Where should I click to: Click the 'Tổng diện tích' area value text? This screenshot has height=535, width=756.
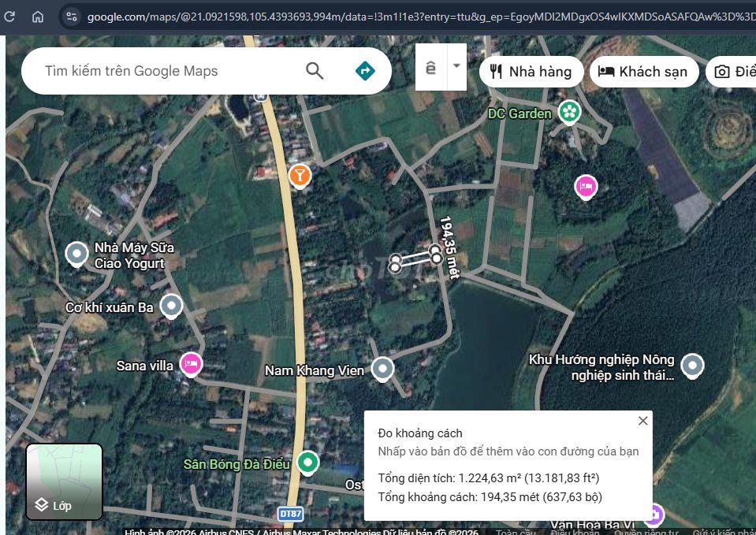point(489,478)
